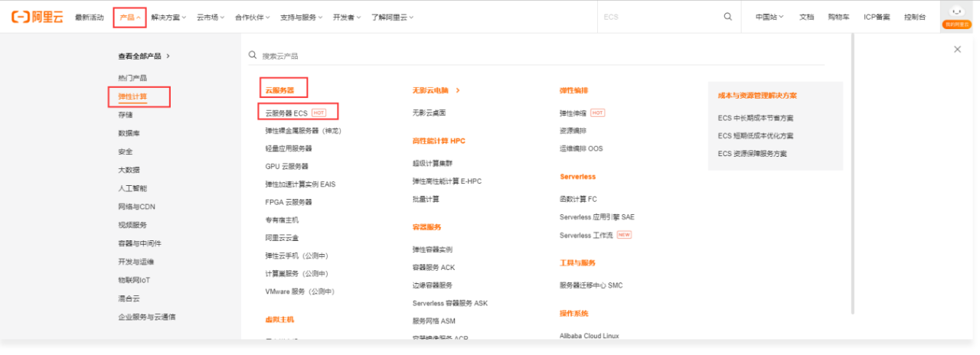The height and width of the screenshot is (355, 980).
Task: Open the 支持与服务 dropdown
Action: click(x=301, y=17)
